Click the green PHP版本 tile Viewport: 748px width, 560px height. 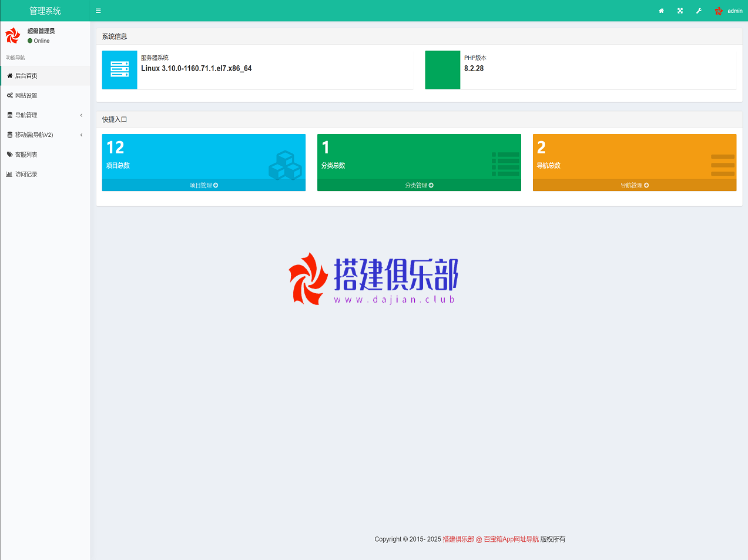tap(442, 70)
